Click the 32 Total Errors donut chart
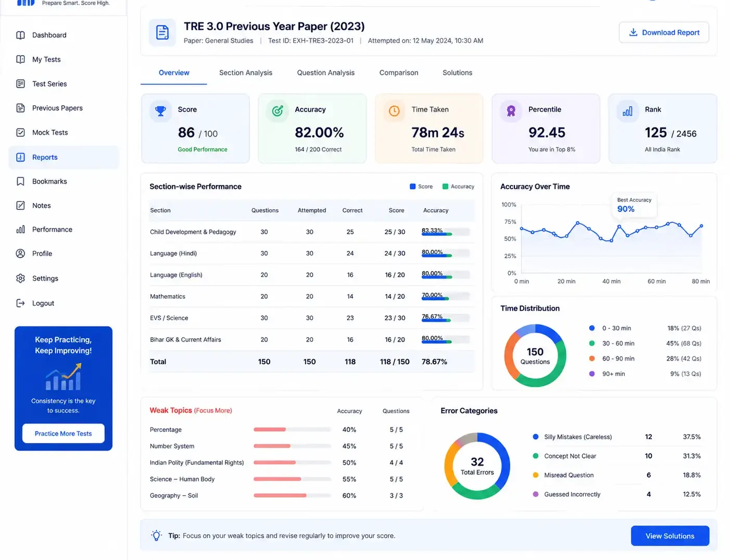 coord(477,466)
